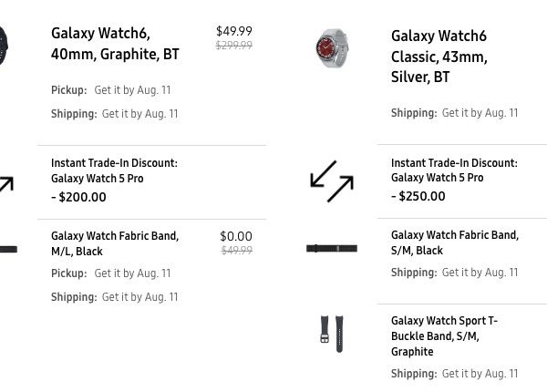Click Pickup info under Galaxy Watch6 Graphite

coord(110,90)
